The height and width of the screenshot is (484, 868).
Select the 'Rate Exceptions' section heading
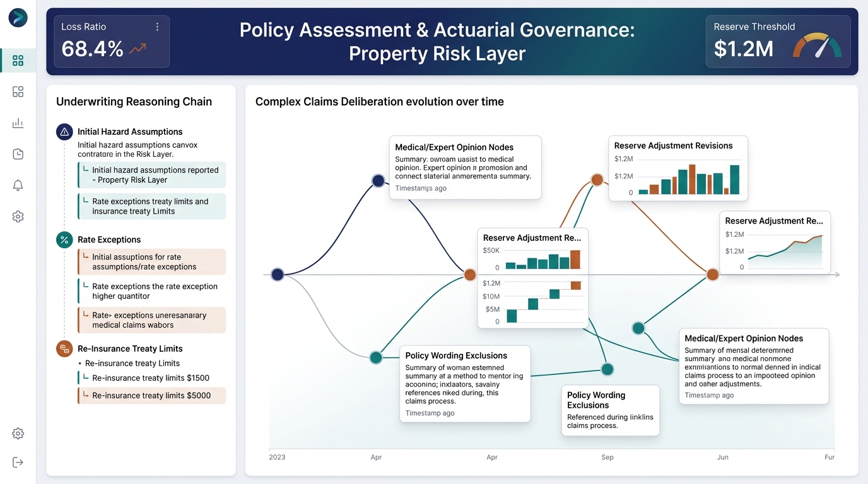tap(109, 239)
